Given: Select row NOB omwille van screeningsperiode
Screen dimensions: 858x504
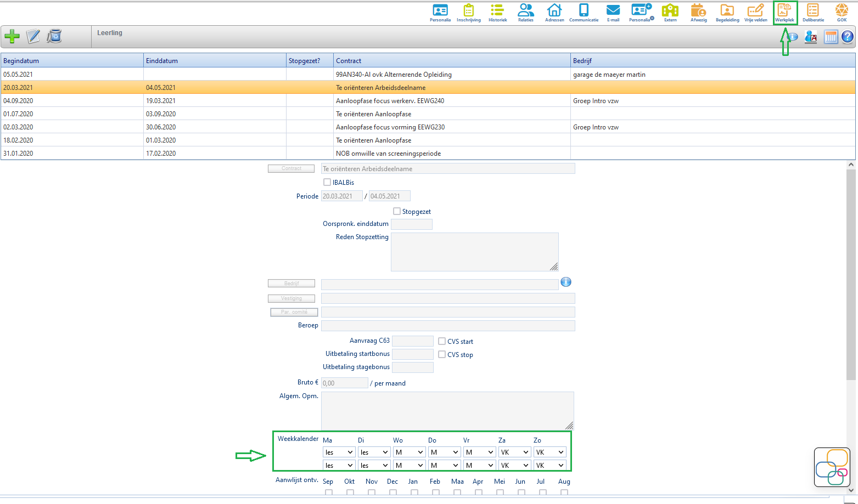Looking at the screenshot, I should [428, 153].
